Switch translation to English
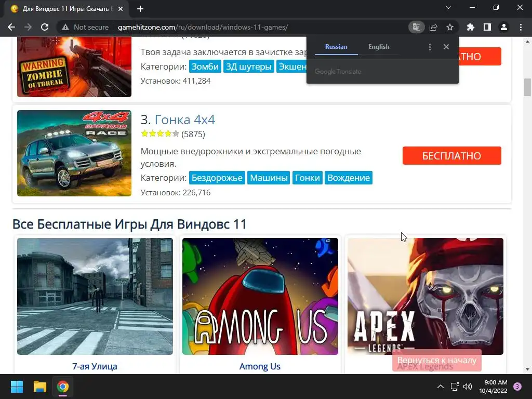This screenshot has width=532, height=399. click(x=379, y=47)
